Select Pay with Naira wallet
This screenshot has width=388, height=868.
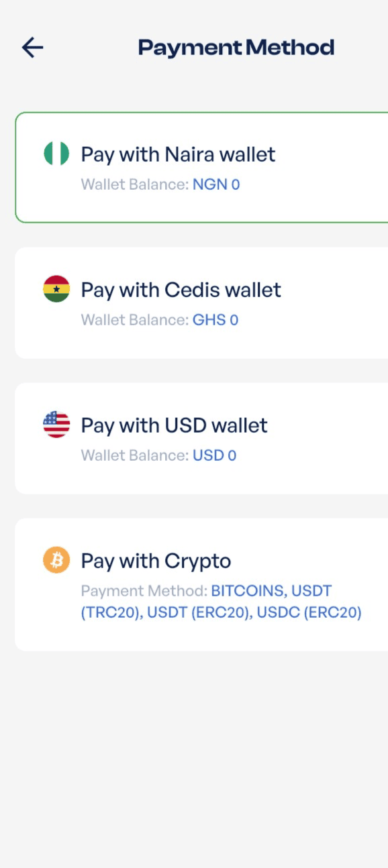click(178, 154)
